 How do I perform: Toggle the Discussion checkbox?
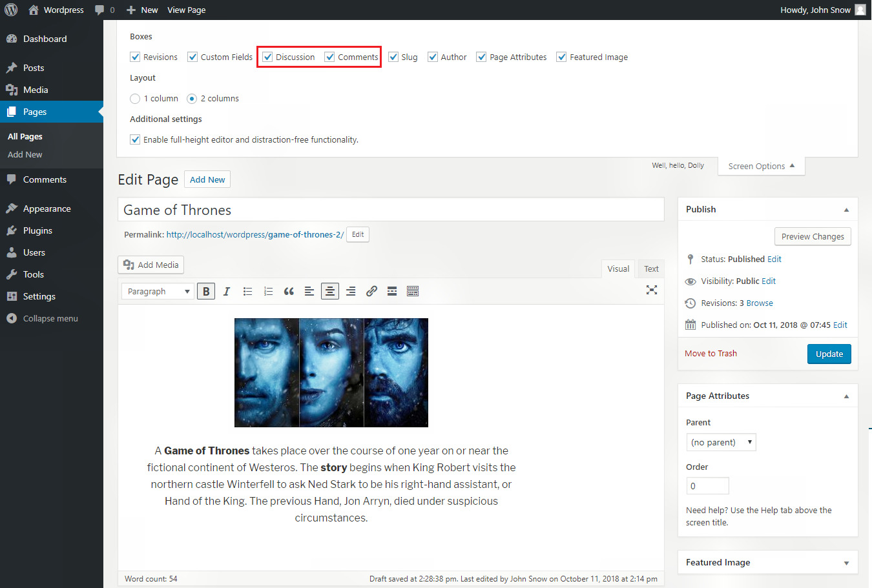pos(267,57)
